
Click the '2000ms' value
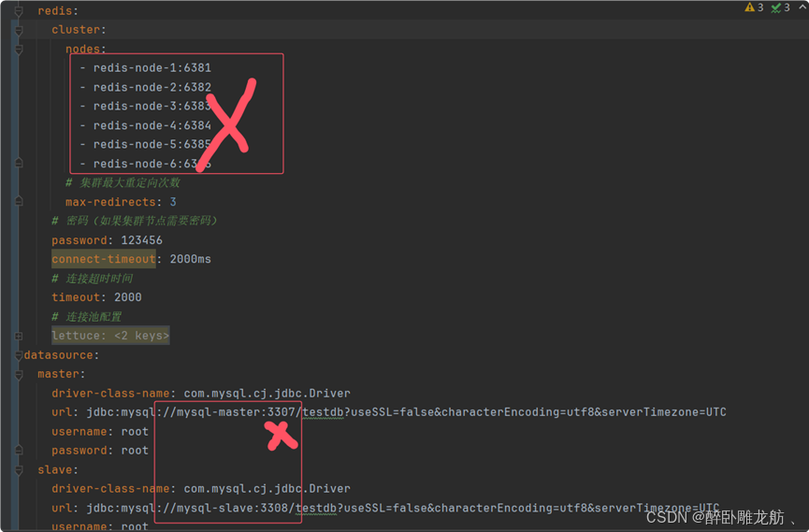click(x=191, y=259)
